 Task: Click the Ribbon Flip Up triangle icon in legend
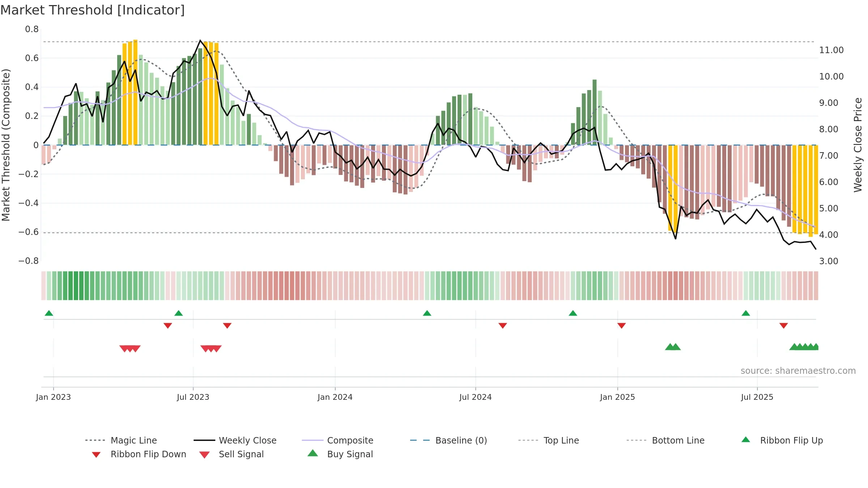tap(746, 440)
